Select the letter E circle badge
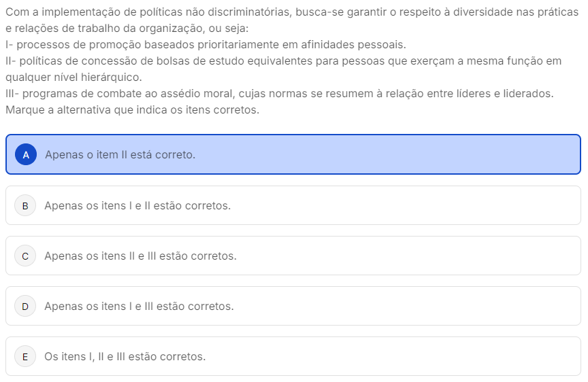The width and height of the screenshot is (588, 382). (x=25, y=357)
